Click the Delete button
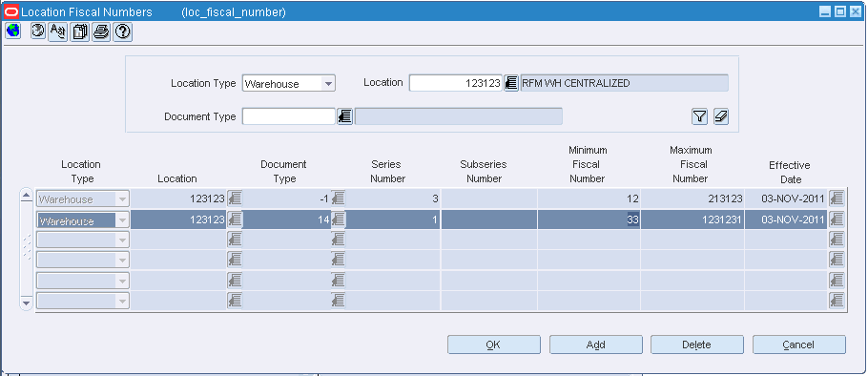Image resolution: width=868 pixels, height=376 pixels. (x=697, y=345)
